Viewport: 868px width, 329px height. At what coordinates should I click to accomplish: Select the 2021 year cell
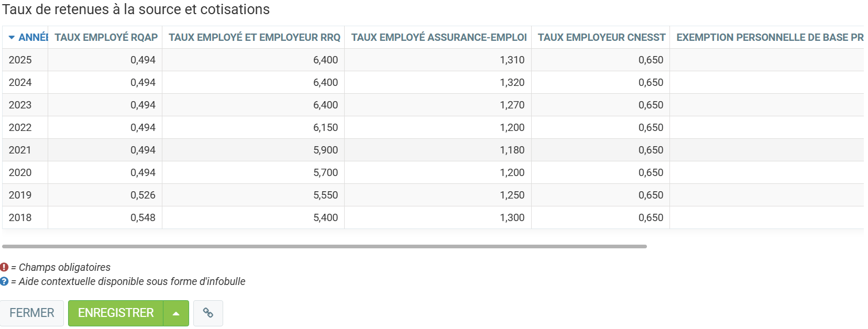(x=20, y=150)
